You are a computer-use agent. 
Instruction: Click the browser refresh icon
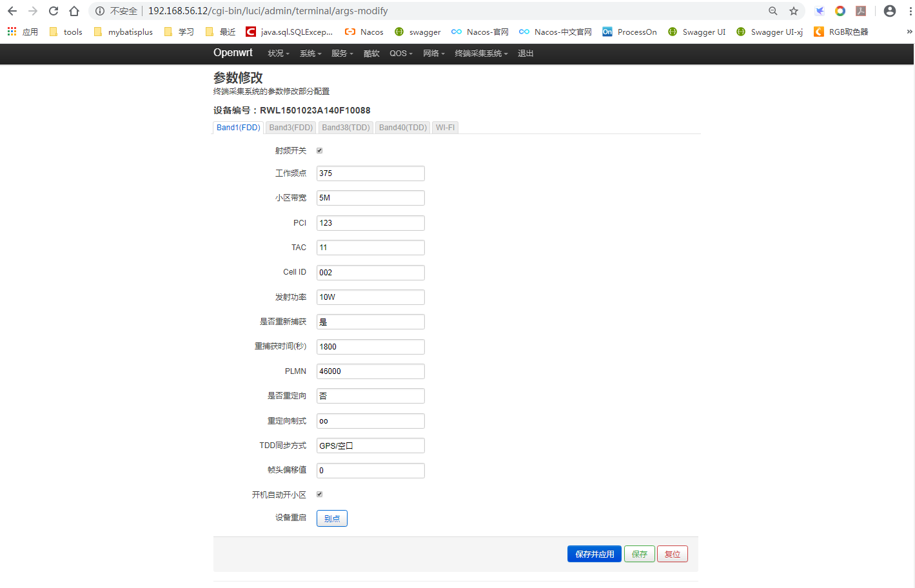click(53, 10)
